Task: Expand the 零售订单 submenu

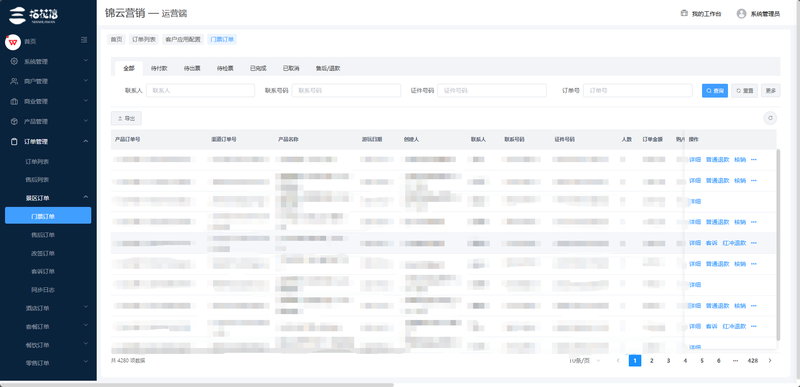Action: pyautogui.click(x=48, y=363)
